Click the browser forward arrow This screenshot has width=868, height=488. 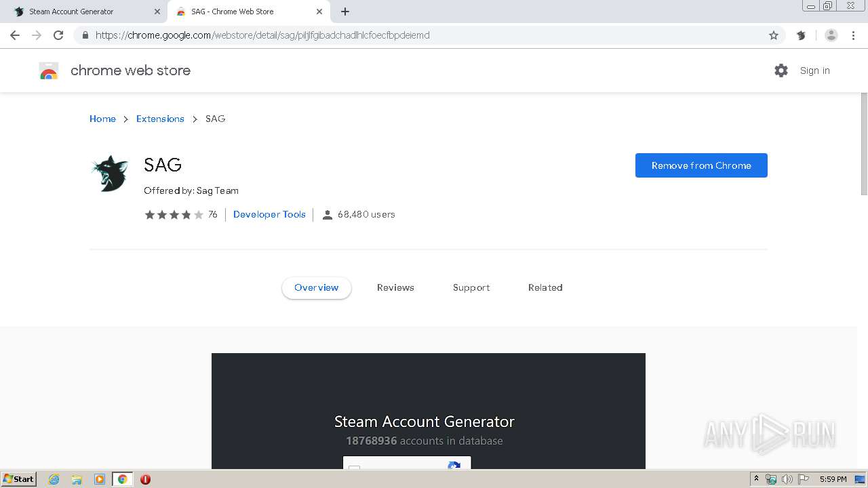pyautogui.click(x=37, y=35)
